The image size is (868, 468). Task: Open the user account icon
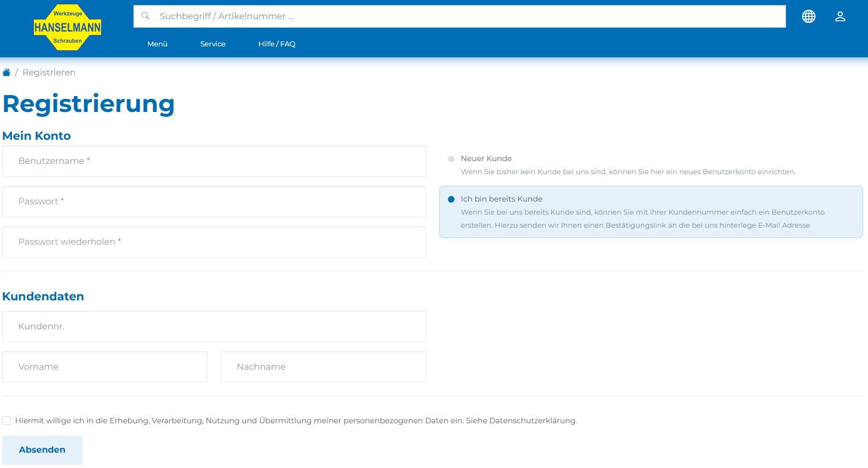(x=840, y=16)
